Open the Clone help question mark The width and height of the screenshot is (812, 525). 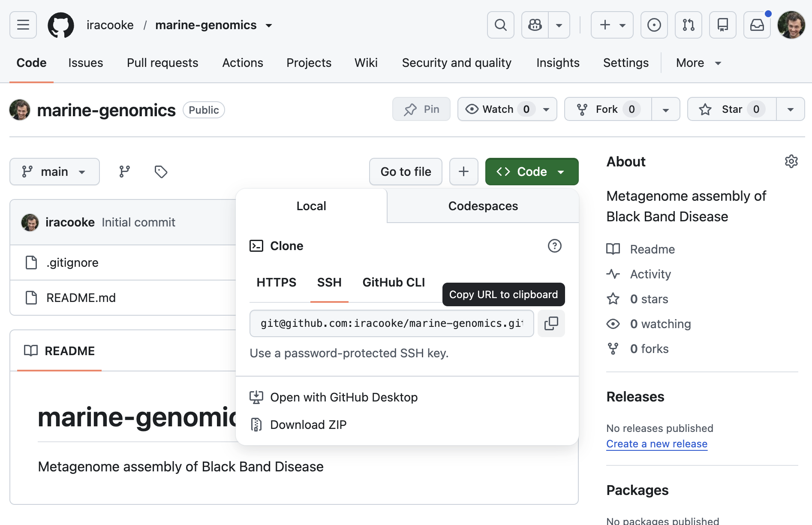(554, 246)
